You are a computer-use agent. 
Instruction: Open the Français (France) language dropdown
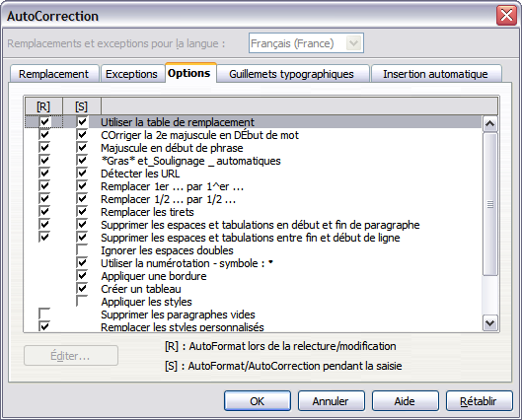[x=353, y=43]
